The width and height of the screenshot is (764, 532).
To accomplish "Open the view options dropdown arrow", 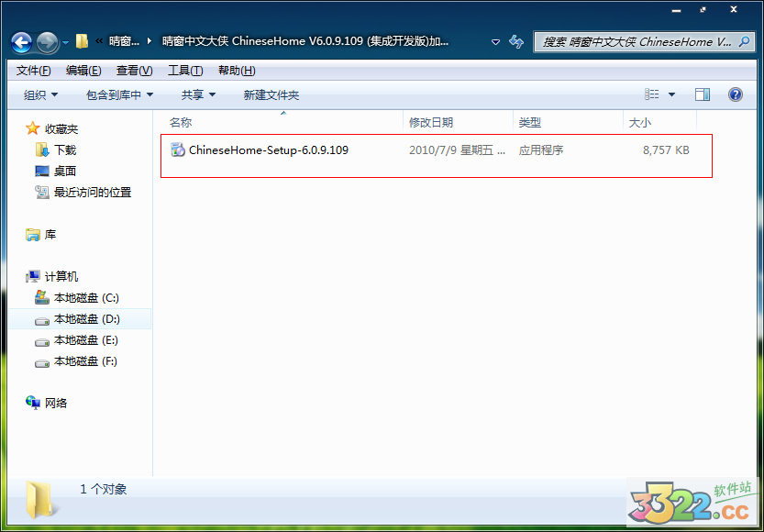I will (672, 94).
